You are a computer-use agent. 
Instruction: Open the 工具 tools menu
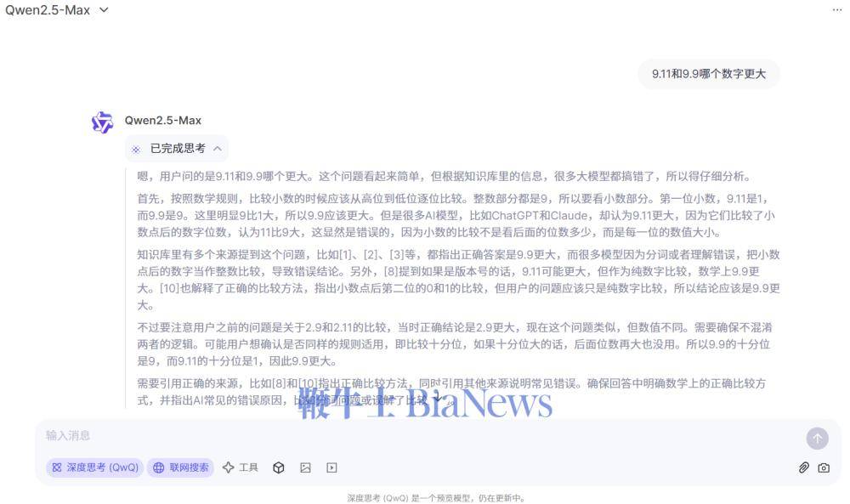pos(241,467)
